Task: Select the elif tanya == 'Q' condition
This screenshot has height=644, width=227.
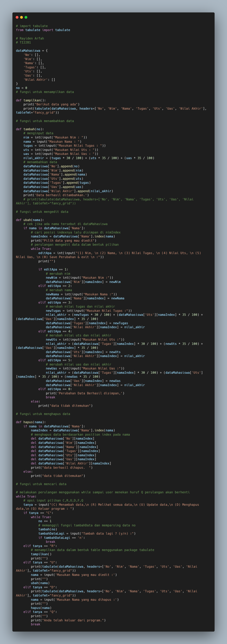Action: 39,612
